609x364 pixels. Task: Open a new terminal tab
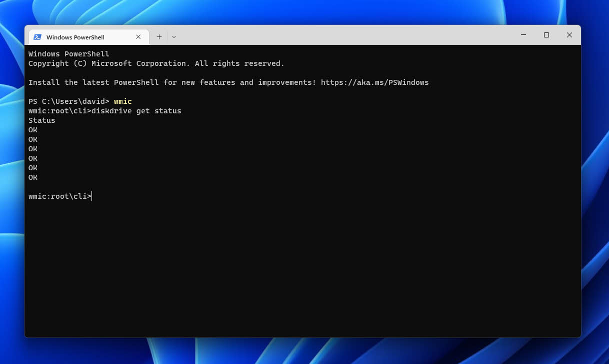pyautogui.click(x=159, y=36)
